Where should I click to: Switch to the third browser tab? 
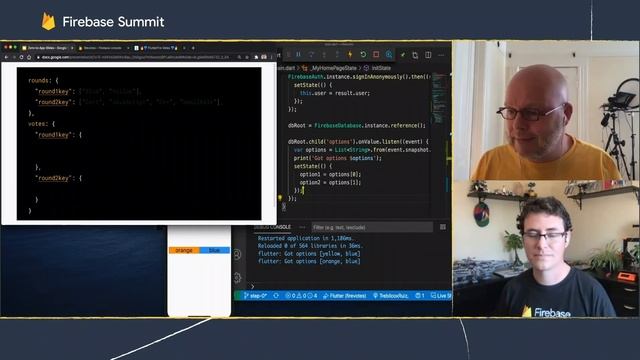159,48
